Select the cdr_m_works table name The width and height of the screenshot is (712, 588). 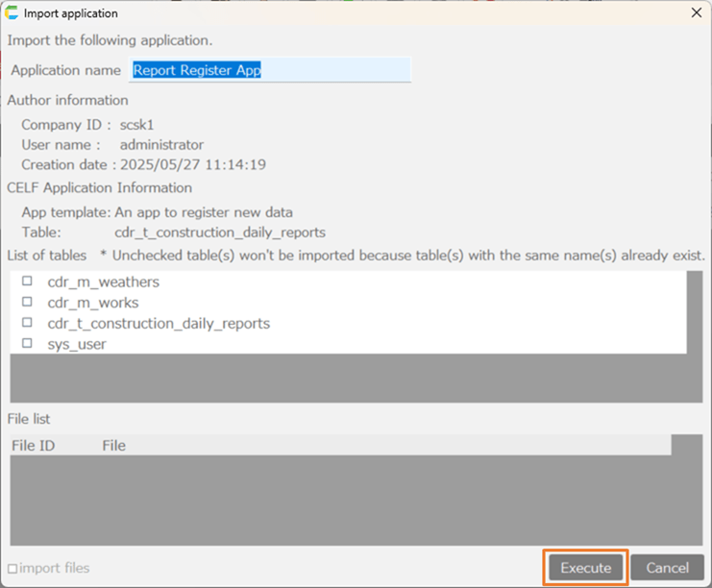click(x=92, y=303)
